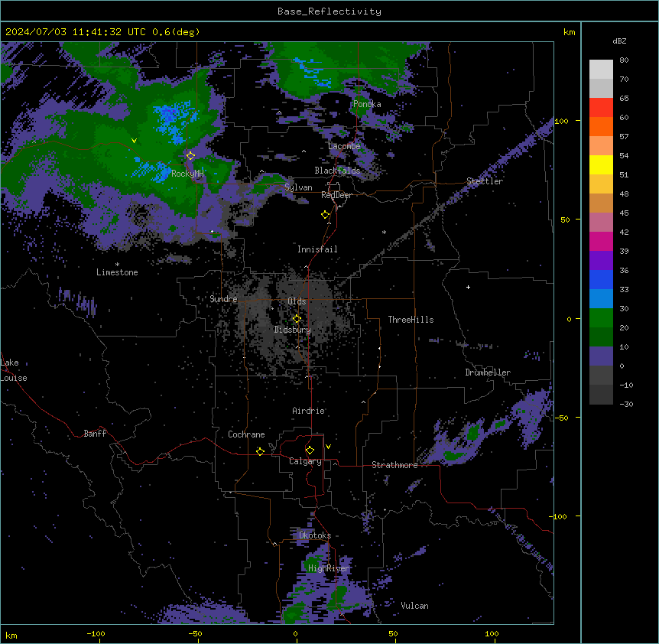Click the 0.6(deg) elevation angle text
The width and height of the screenshot is (659, 644).
176,32
